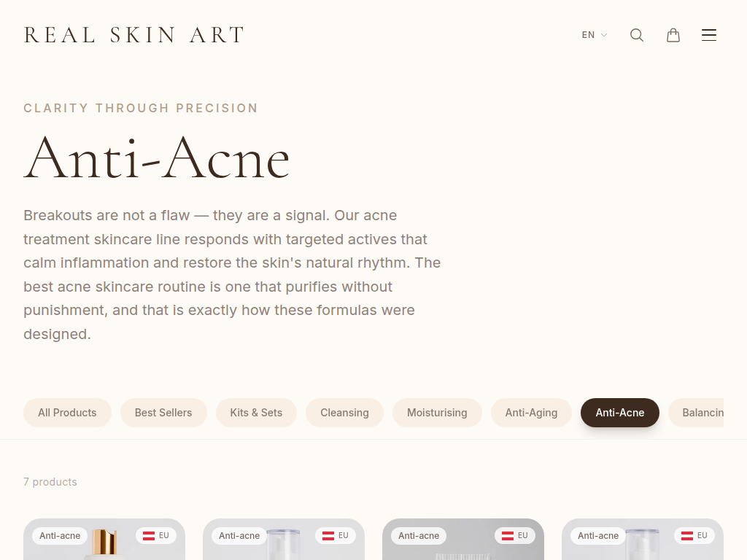Open the third product card thumbnail
The height and width of the screenshot is (560, 747).
tap(463, 548)
